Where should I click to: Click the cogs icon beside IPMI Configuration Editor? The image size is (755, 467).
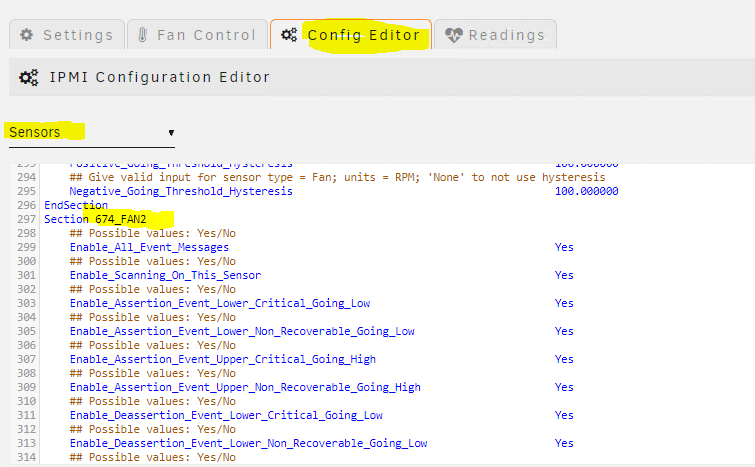coord(28,77)
